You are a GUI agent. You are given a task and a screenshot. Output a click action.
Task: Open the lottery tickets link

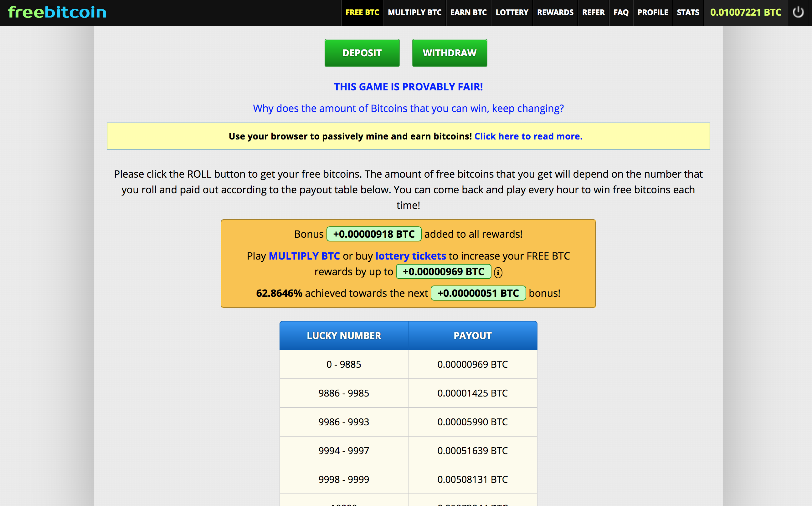[x=410, y=256]
